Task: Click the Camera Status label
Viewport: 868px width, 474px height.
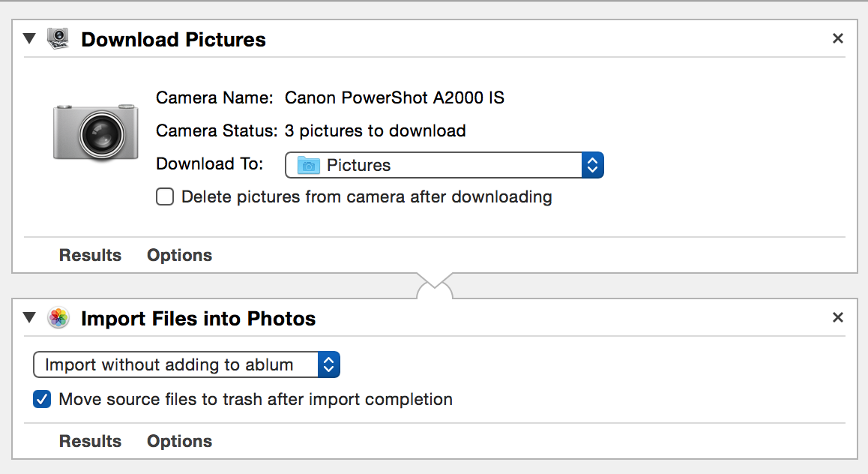Action: pos(217,130)
